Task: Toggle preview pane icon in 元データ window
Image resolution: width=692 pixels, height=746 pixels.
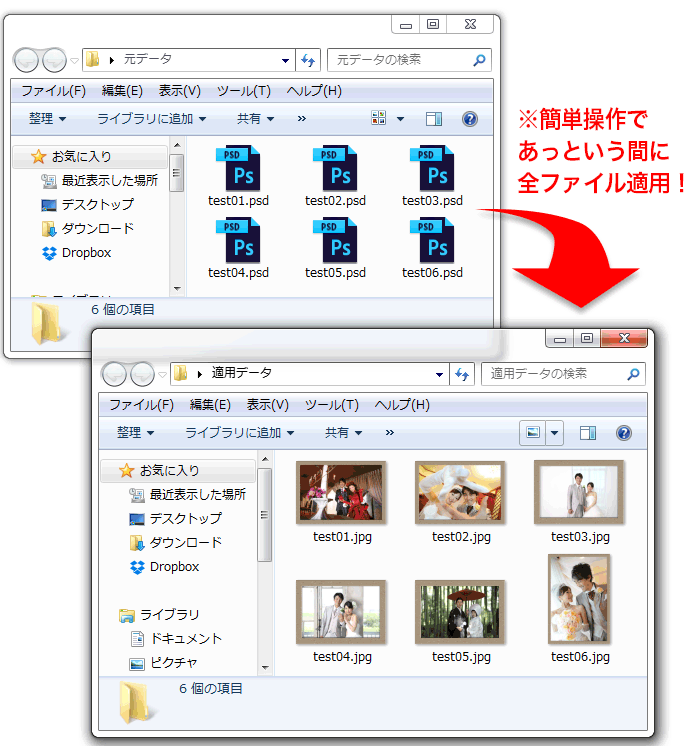Action: (434, 118)
